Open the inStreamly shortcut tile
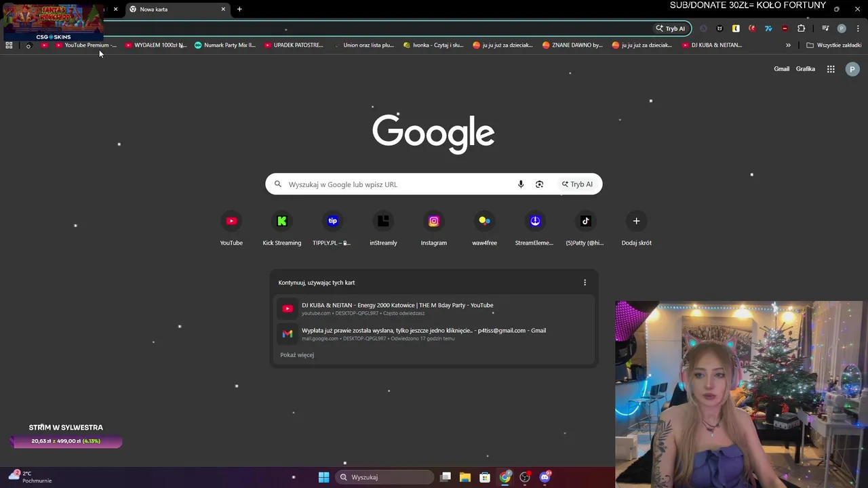 point(383,229)
